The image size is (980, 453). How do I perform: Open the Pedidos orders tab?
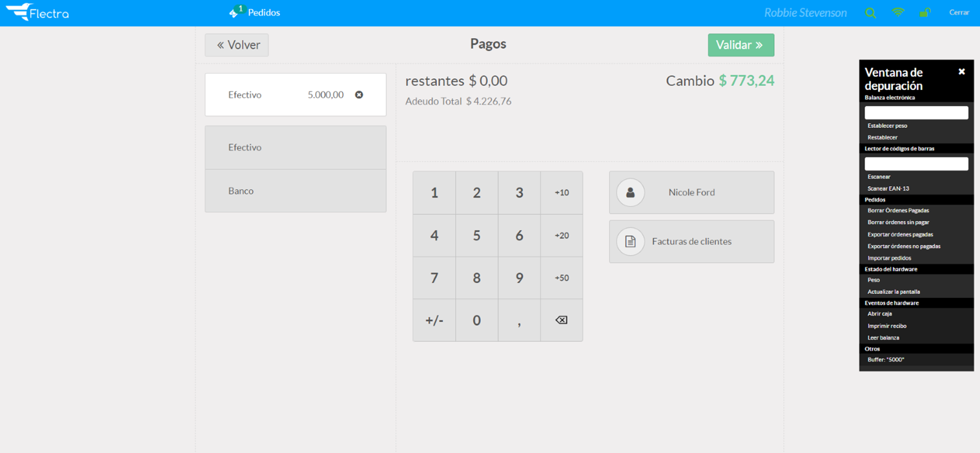point(256,13)
